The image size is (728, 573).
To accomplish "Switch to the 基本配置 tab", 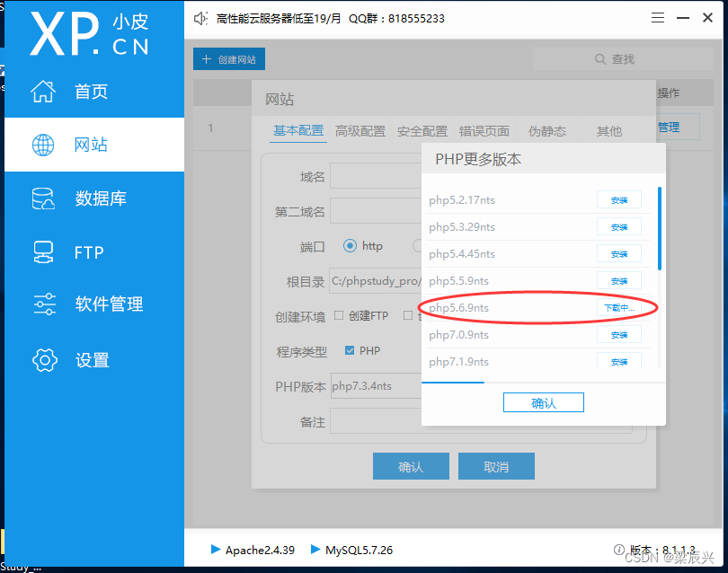I will 298,131.
